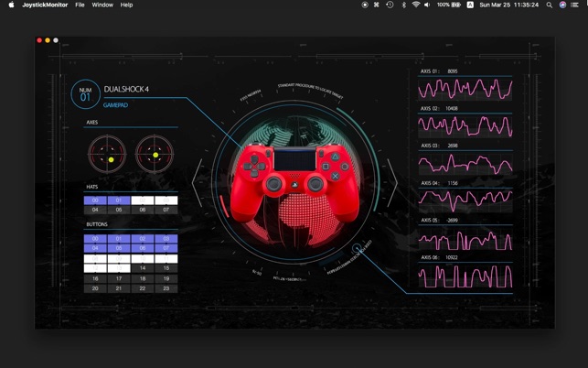Select hat cell 07 in HATS
The width and height of the screenshot is (588, 368).
click(166, 210)
